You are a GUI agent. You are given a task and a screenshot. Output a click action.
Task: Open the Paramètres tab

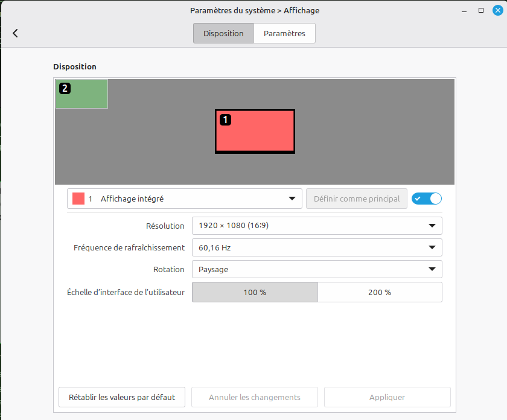click(x=284, y=33)
